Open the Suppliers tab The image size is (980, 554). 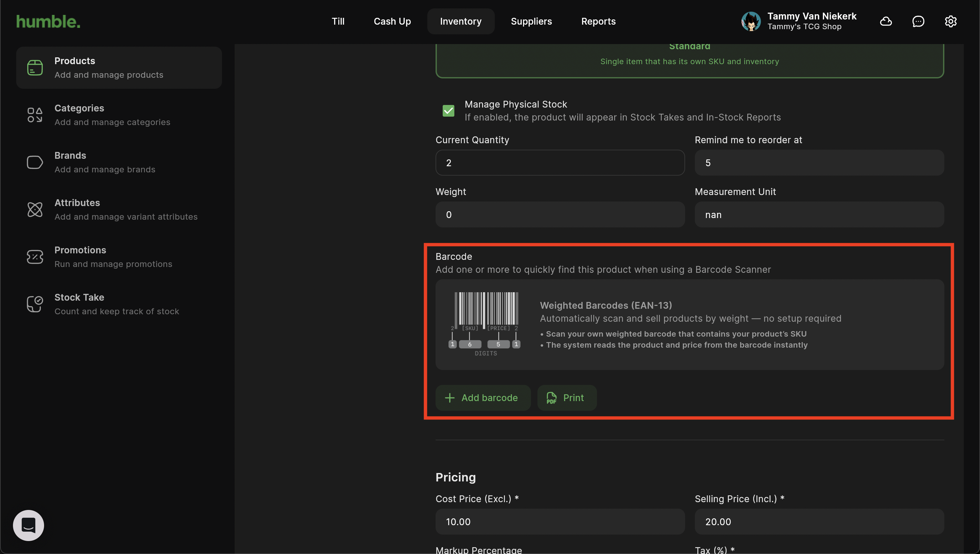coord(531,21)
